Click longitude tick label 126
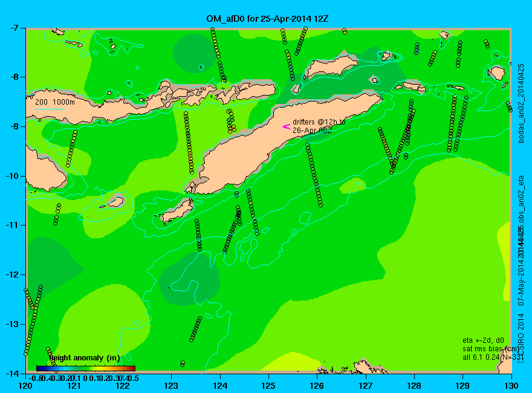The image size is (532, 393). 317,386
